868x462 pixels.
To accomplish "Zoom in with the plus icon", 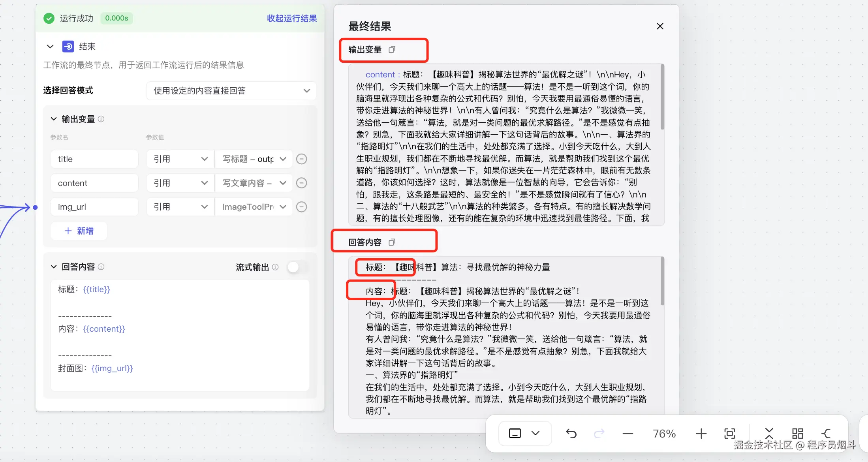I will click(701, 434).
